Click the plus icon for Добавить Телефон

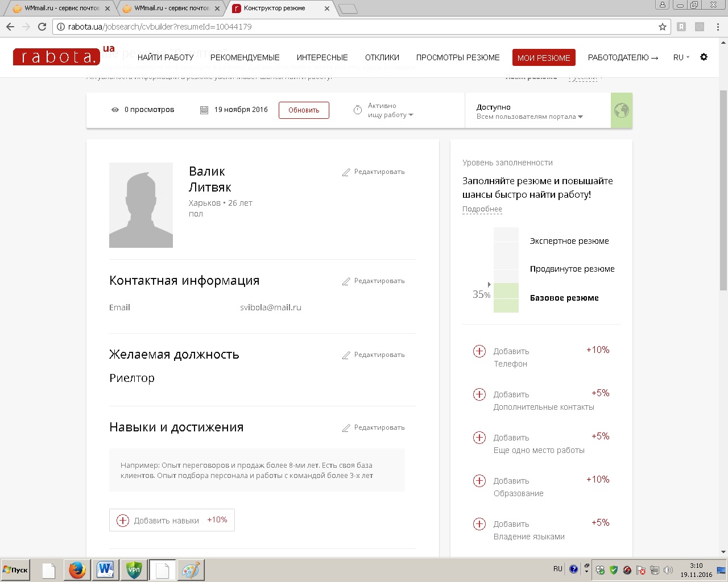[479, 351]
